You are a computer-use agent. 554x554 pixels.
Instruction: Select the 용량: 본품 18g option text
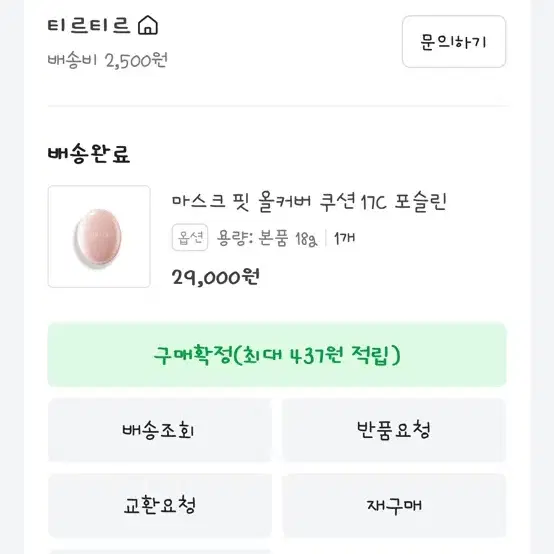pos(267,238)
